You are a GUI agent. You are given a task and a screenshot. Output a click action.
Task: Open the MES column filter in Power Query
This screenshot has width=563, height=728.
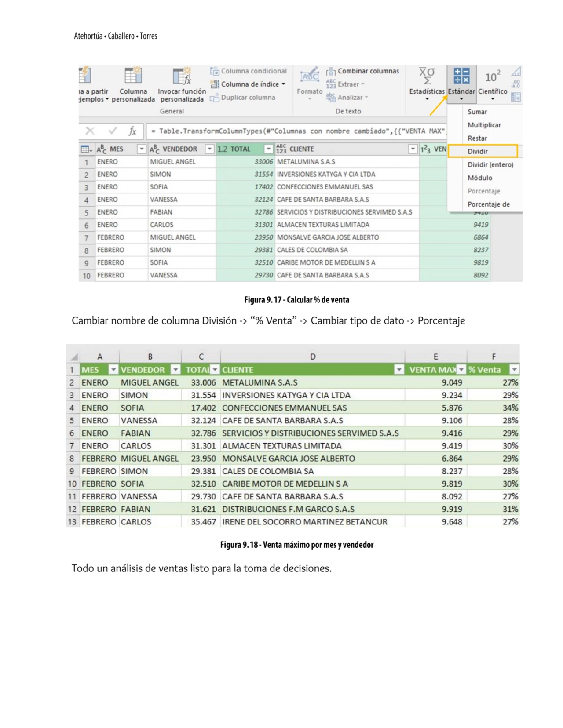pyautogui.click(x=141, y=149)
